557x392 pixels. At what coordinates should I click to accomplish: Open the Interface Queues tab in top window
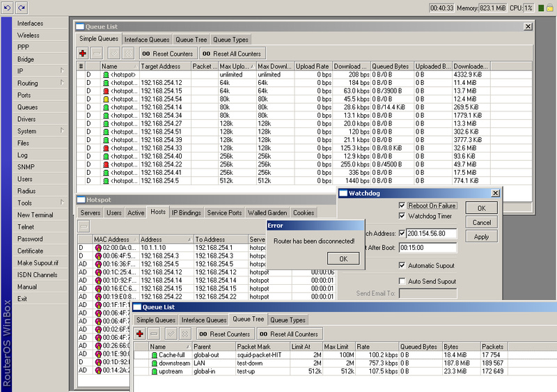coord(147,40)
